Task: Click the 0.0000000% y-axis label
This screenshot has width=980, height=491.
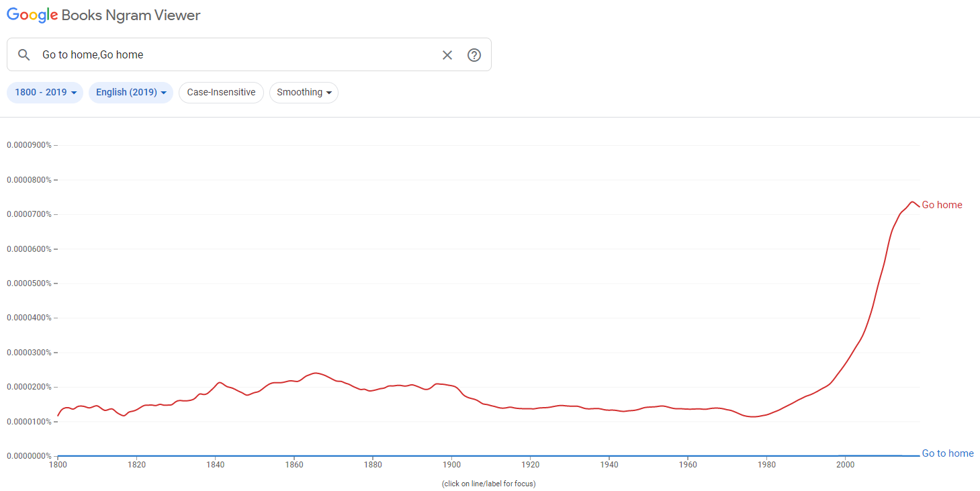Action: click(x=29, y=456)
